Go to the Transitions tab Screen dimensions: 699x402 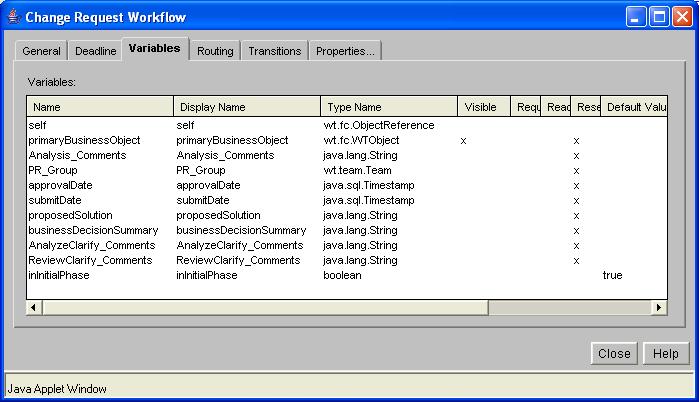click(x=275, y=51)
